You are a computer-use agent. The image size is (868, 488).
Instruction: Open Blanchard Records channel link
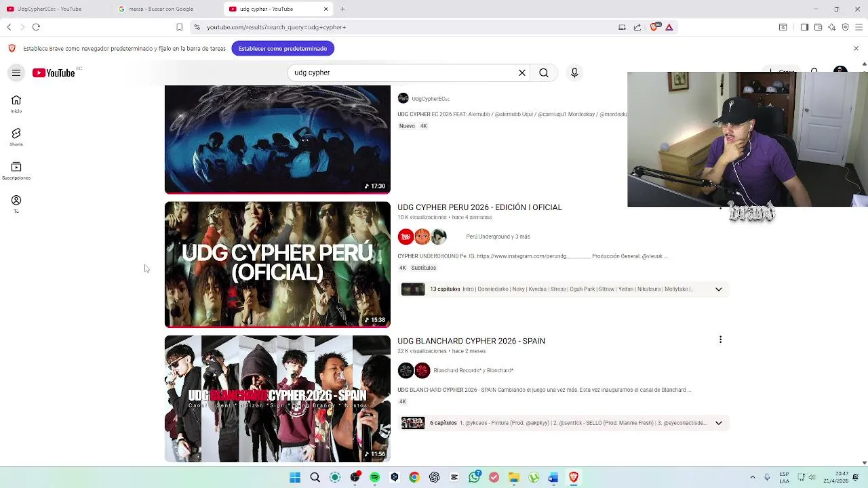[473, 370]
